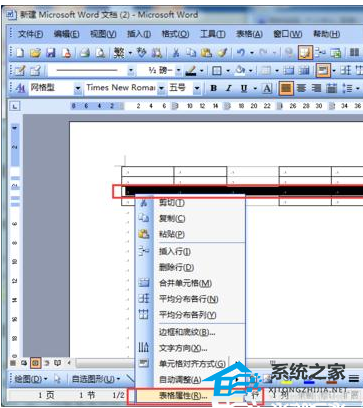This screenshot has width=363, height=408.
Task: Select 边框和底纹(B)... in context menu
Action: 191,332
